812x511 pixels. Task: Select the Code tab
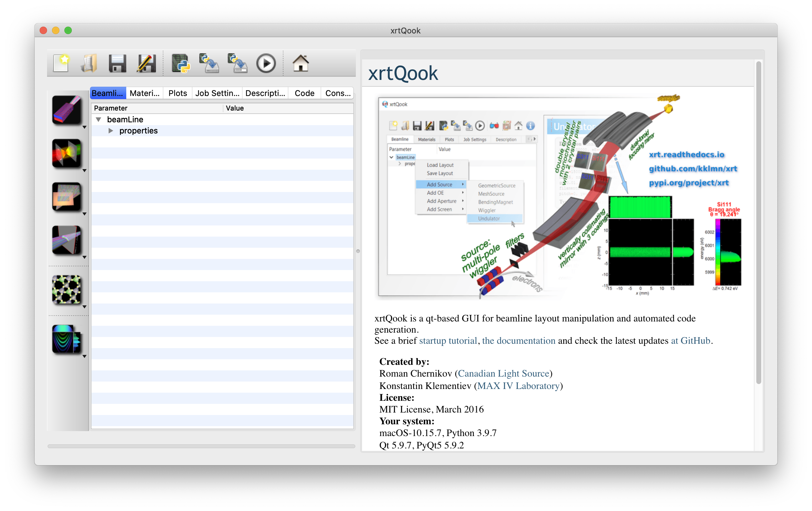[x=304, y=93]
